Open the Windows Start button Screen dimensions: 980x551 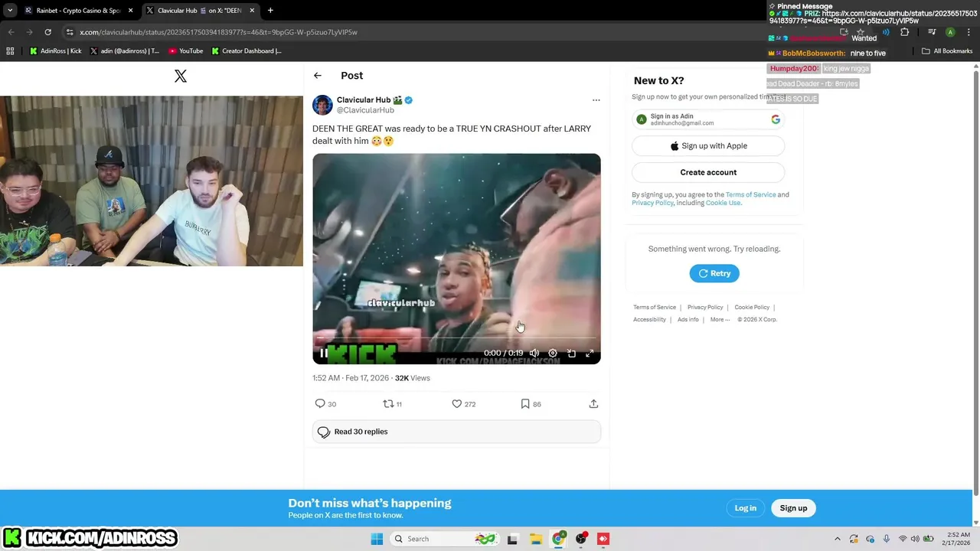point(377,539)
